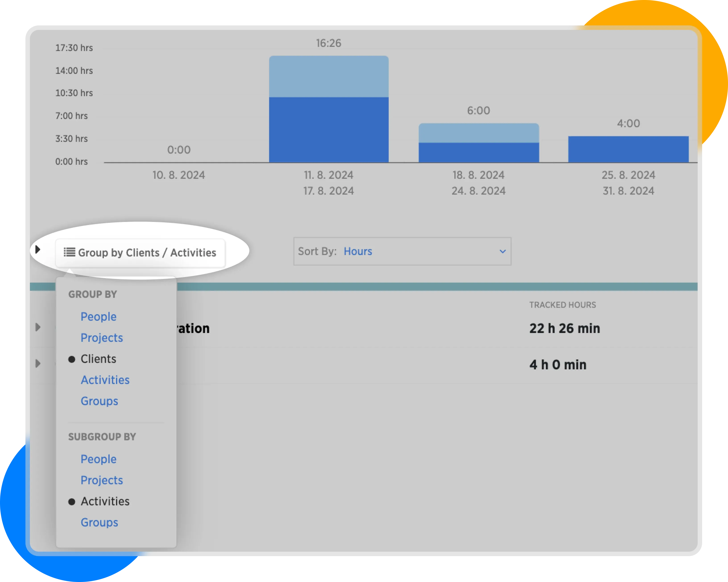Group by People
Screen dimensions: 728x582
pos(98,317)
